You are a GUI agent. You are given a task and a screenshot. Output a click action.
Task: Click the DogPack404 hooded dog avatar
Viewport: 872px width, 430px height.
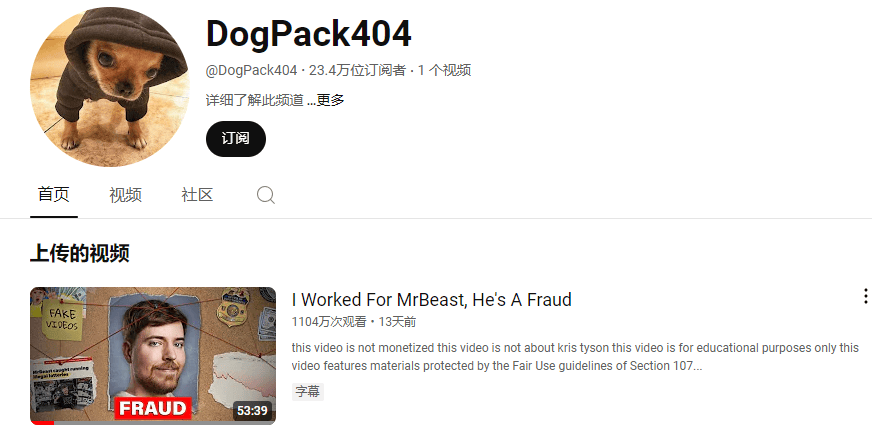point(110,87)
